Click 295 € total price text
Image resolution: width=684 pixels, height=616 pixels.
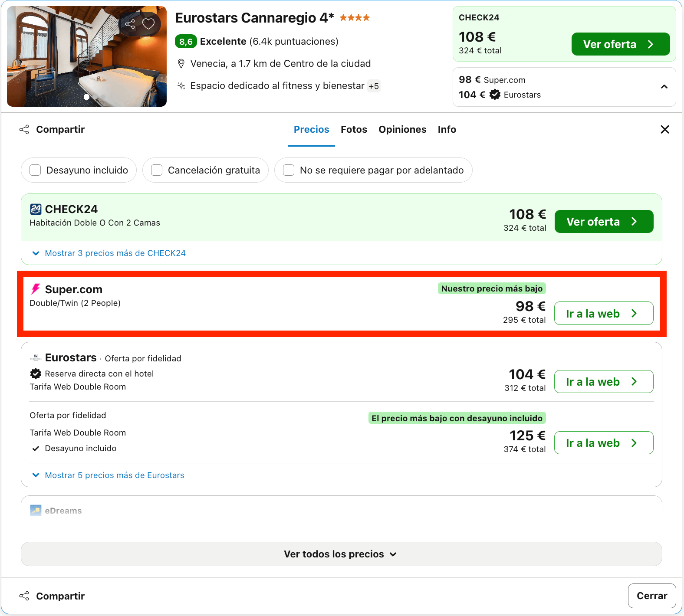point(524,320)
